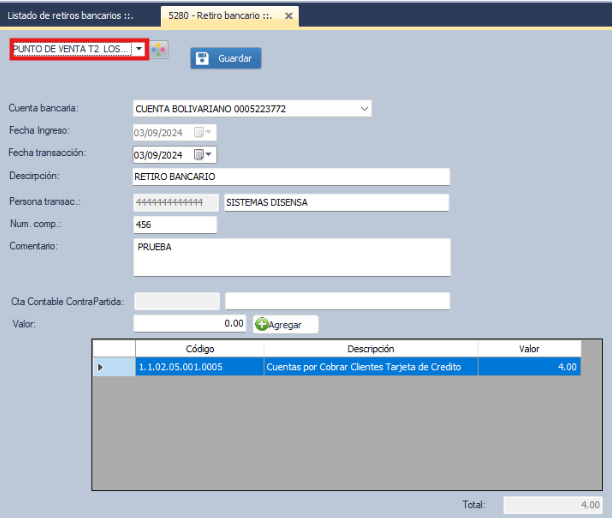Select the Cuentas por Cobrar Clientes row cell
The height and width of the screenshot is (518, 612).
(370, 367)
